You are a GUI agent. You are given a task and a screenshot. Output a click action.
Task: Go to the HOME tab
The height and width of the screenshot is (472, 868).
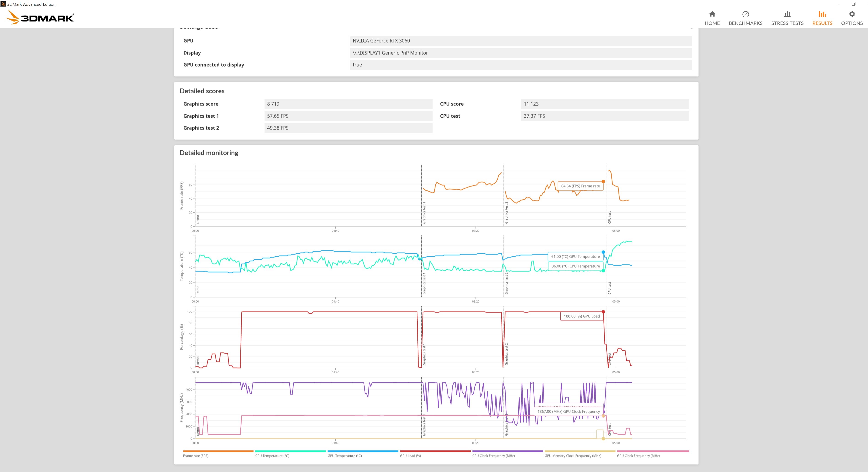tap(712, 18)
